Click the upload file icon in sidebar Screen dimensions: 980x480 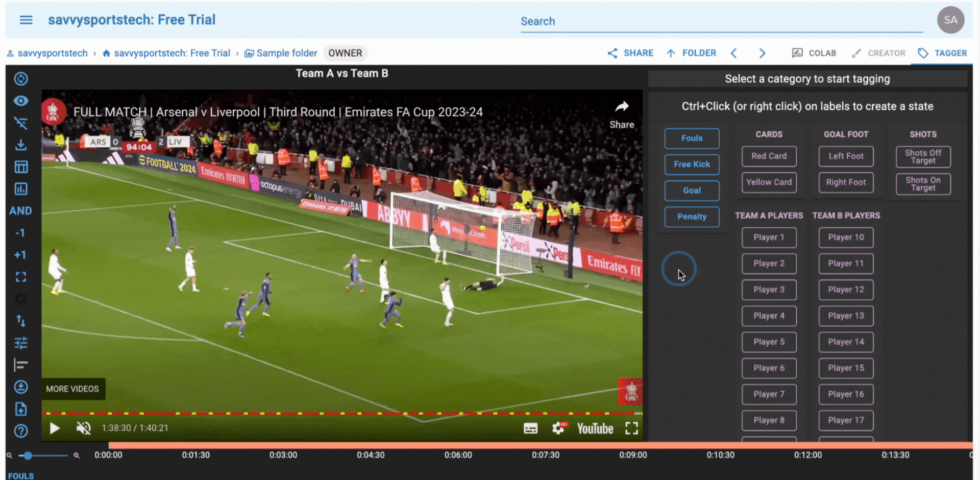pyautogui.click(x=21, y=409)
